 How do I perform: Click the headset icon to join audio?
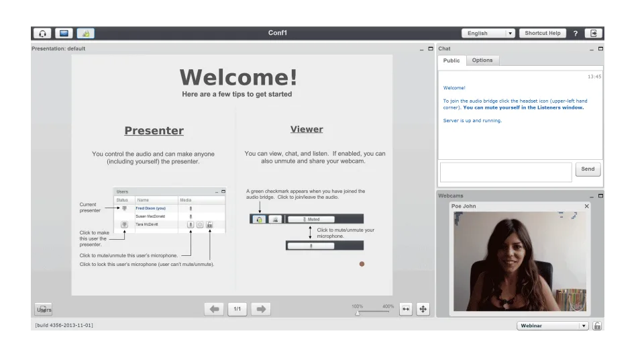pyautogui.click(x=42, y=34)
